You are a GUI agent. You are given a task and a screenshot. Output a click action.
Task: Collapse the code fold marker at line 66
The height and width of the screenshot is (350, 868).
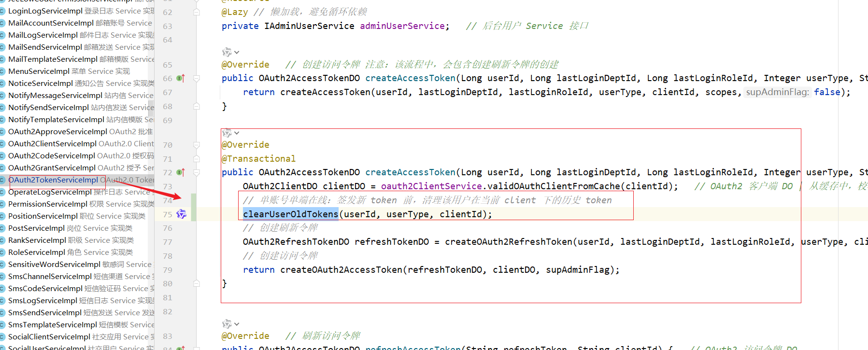coord(197,78)
